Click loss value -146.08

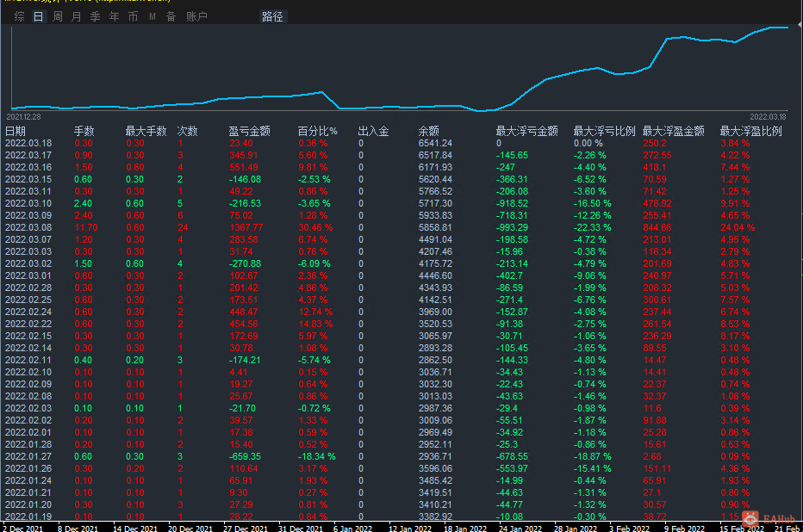[x=245, y=180]
